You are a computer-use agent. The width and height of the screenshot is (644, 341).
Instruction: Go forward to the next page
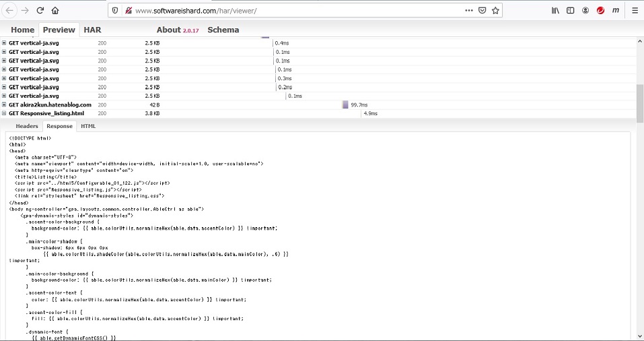pyautogui.click(x=25, y=11)
